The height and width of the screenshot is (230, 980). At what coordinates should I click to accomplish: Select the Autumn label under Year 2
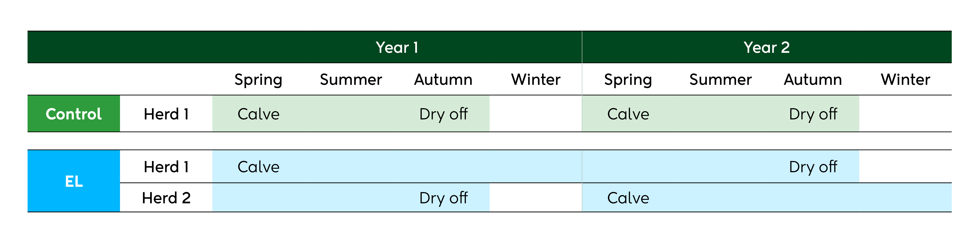813,80
